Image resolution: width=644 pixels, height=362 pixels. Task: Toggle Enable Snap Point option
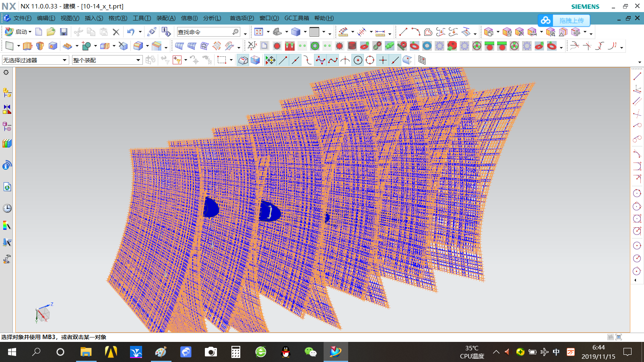(x=270, y=60)
